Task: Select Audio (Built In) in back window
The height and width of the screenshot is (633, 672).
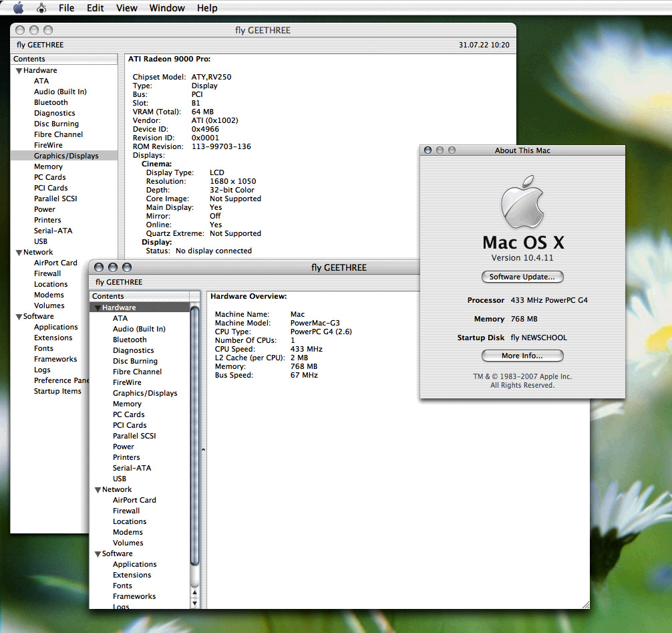Action: click(60, 92)
